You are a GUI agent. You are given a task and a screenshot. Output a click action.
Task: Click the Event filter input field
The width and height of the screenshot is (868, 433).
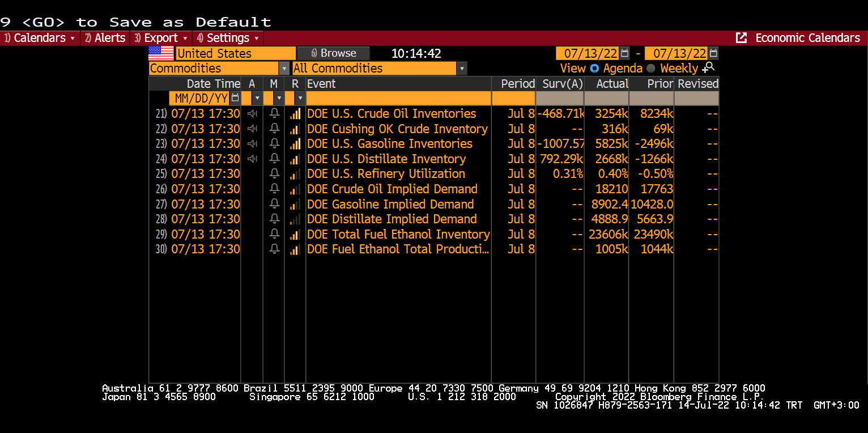point(398,98)
